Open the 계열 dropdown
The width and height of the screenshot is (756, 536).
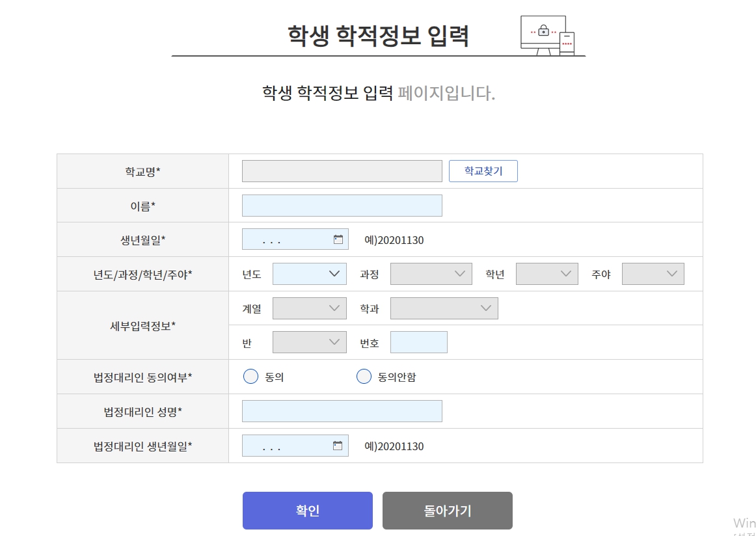pyautogui.click(x=310, y=308)
